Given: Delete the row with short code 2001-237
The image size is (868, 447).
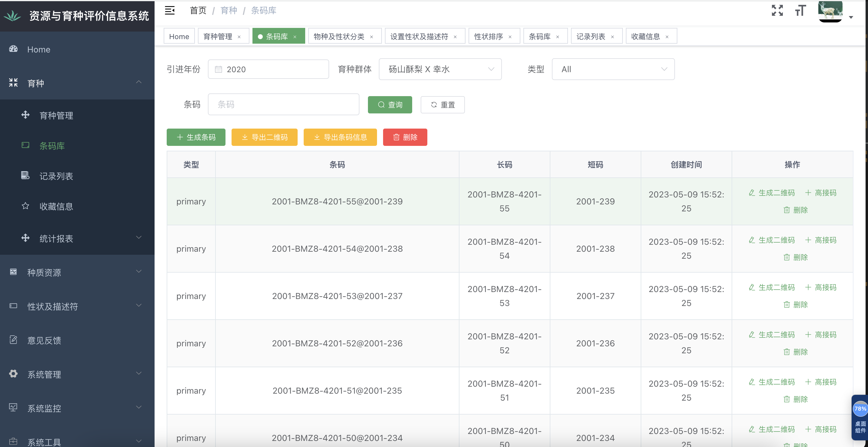Looking at the screenshot, I should (796, 304).
